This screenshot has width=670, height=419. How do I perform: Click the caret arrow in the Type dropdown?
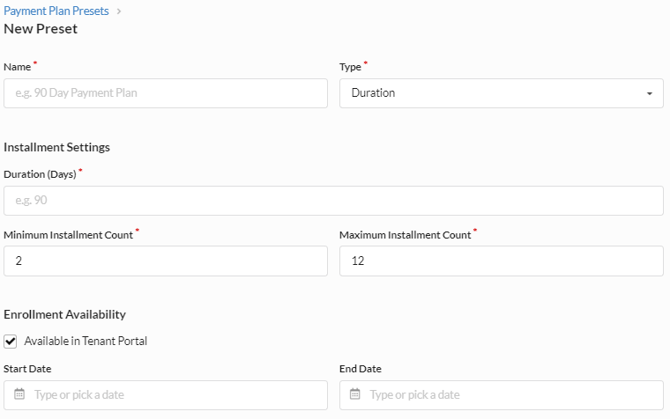649,94
